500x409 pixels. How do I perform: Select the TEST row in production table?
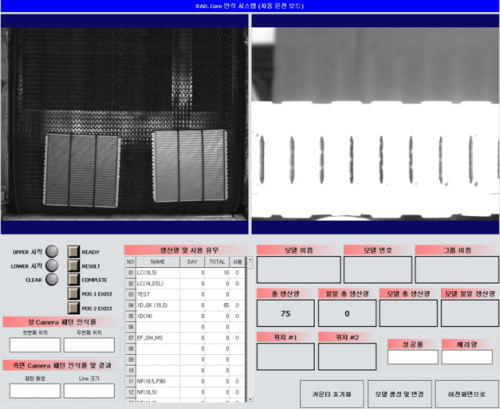tap(185, 294)
